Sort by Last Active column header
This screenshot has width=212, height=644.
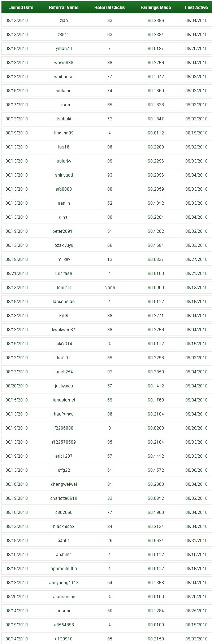(196, 7)
